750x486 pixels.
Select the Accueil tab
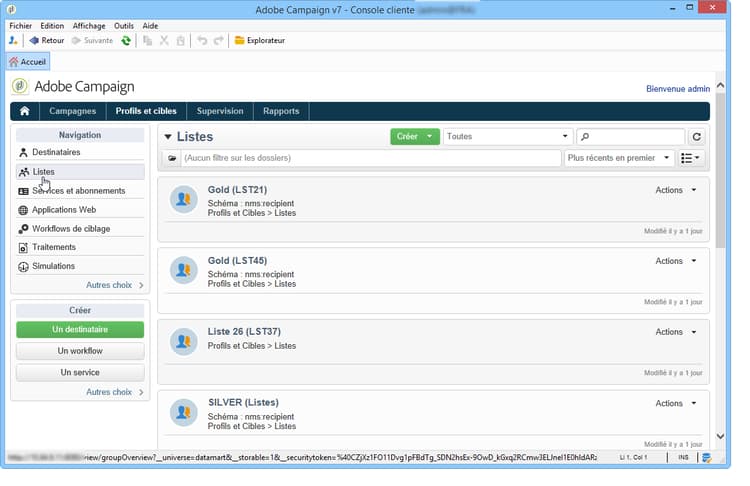click(x=28, y=62)
